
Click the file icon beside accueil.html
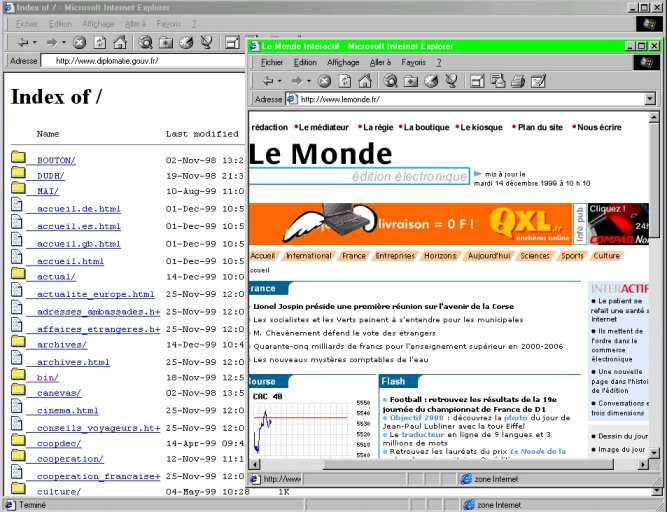pyautogui.click(x=17, y=257)
